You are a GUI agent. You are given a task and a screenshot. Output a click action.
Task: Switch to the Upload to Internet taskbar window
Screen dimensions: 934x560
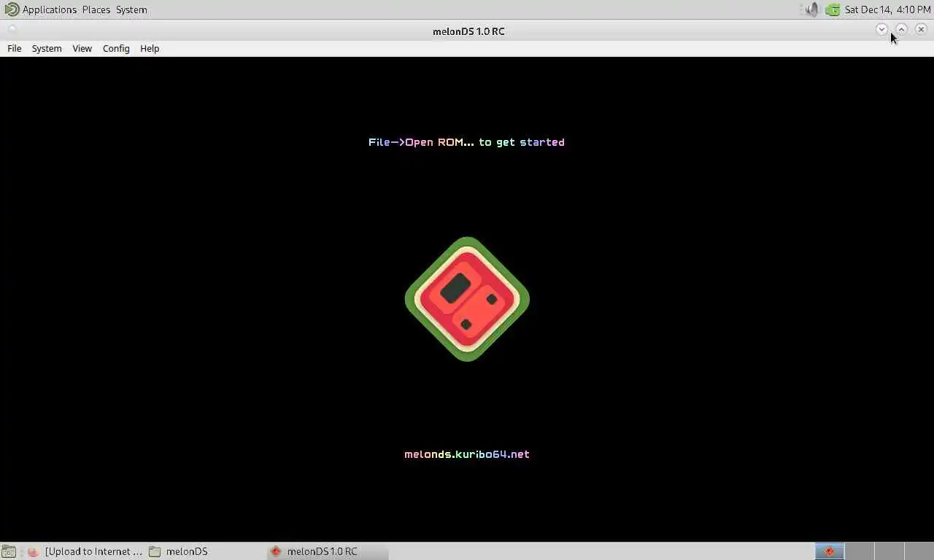pos(85,551)
